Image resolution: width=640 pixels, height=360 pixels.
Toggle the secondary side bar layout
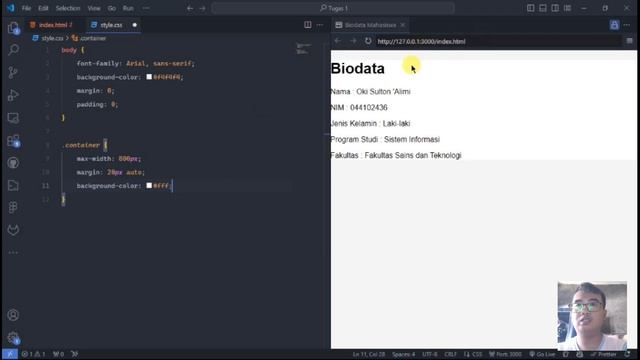(x=555, y=8)
